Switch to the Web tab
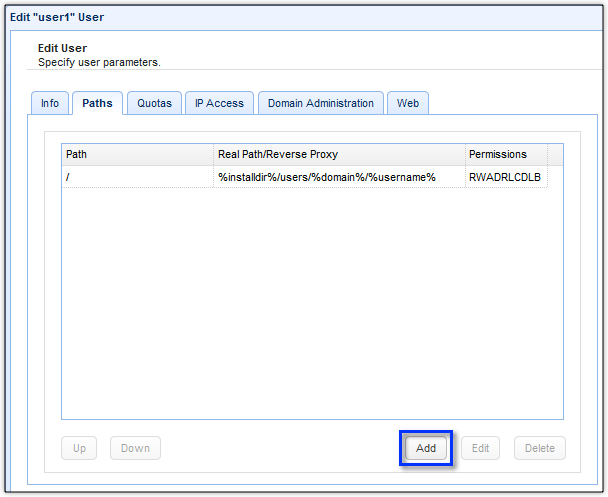 click(407, 103)
